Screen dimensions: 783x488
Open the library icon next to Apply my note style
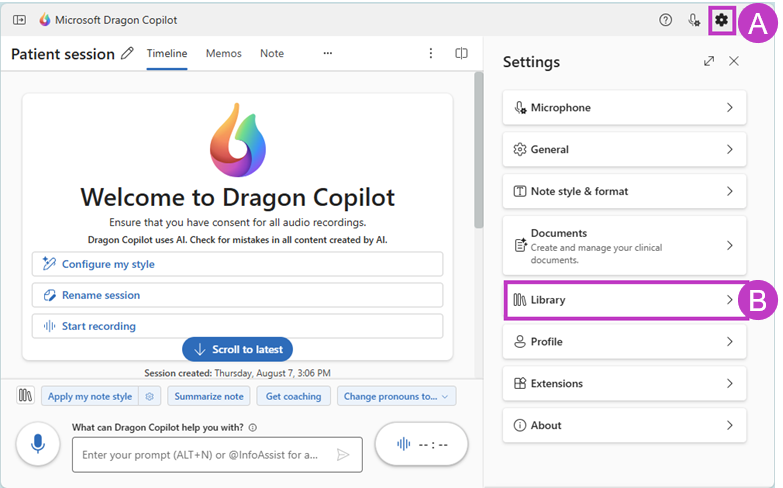[25, 396]
